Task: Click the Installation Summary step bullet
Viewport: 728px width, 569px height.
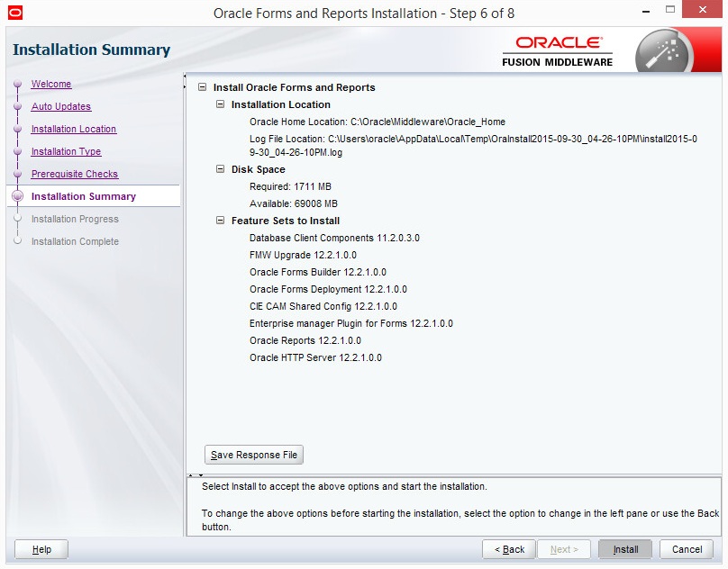Action: pyautogui.click(x=18, y=196)
